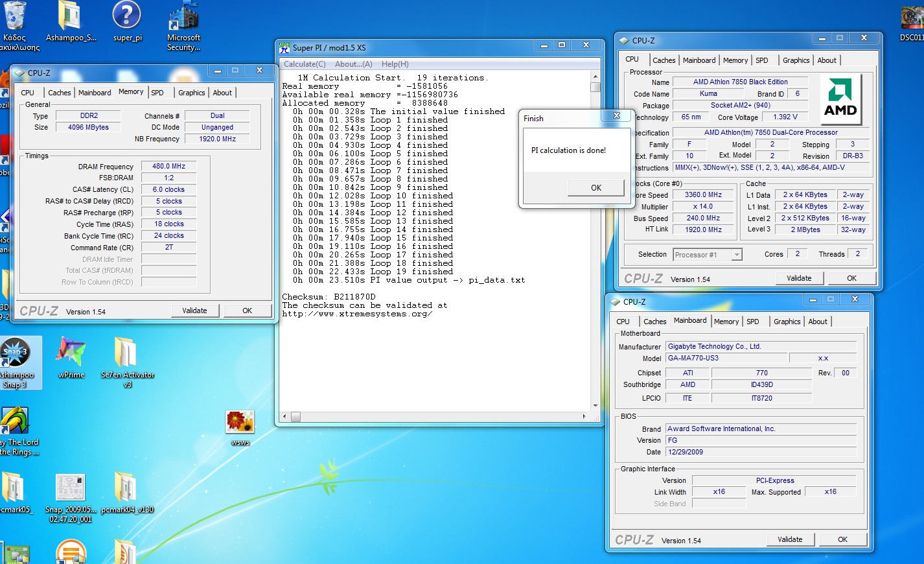Open About tab in Mainboard CPU-Z window
Image resolution: width=924 pixels, height=564 pixels.
pyautogui.click(x=818, y=322)
